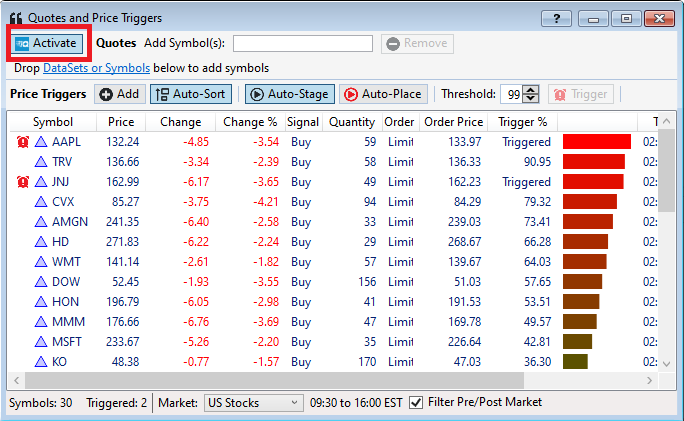Toggle the Filter Pre/Post Market checkbox
Screen dimensions: 684x421
pyautogui.click(x=416, y=402)
